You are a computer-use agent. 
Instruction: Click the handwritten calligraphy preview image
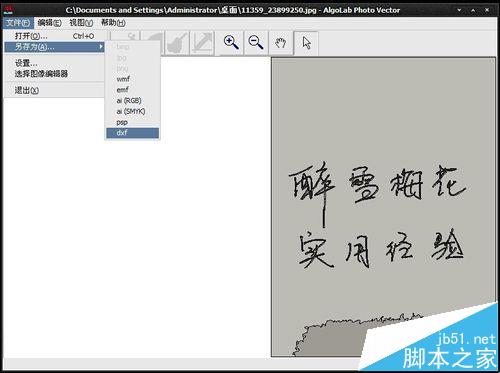(x=383, y=207)
